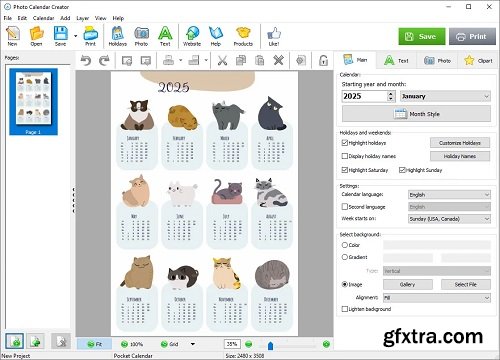Open the Help book icon
This screenshot has height=360, width=500.
[x=216, y=36]
